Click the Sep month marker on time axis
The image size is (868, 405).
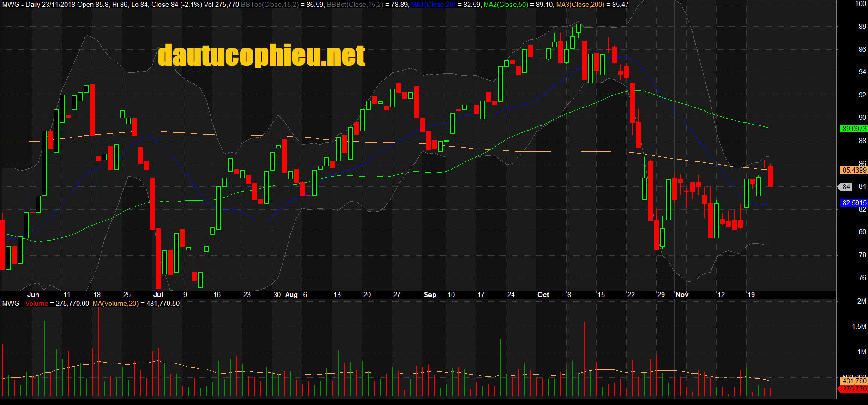pyautogui.click(x=430, y=295)
